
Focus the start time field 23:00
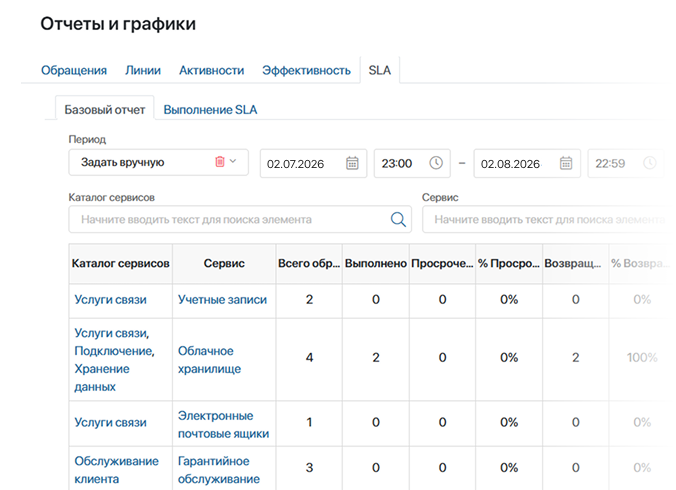(x=412, y=163)
